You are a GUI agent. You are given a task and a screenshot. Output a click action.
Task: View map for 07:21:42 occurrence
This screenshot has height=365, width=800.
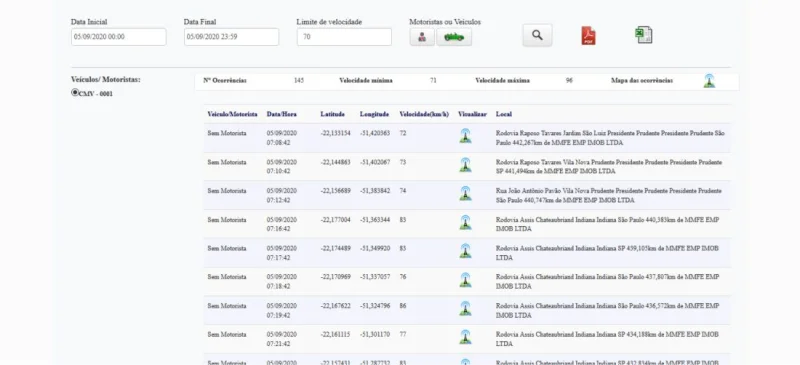465,337
